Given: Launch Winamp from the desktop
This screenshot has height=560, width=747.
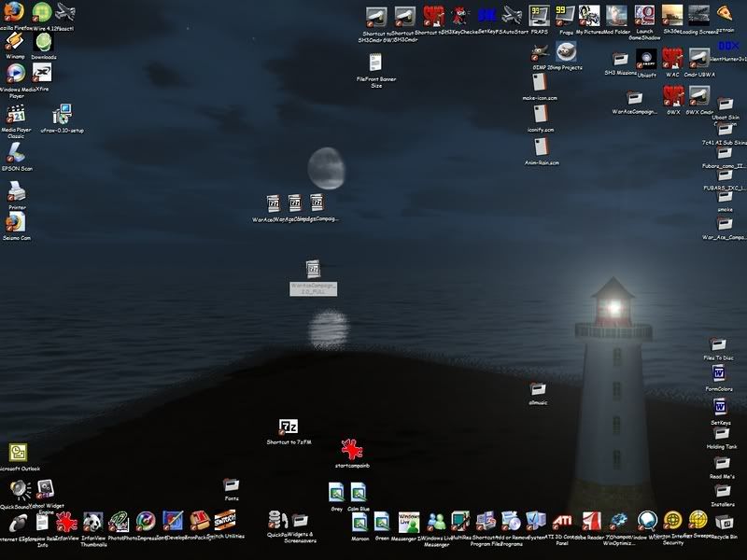Looking at the screenshot, I should 15,42.
